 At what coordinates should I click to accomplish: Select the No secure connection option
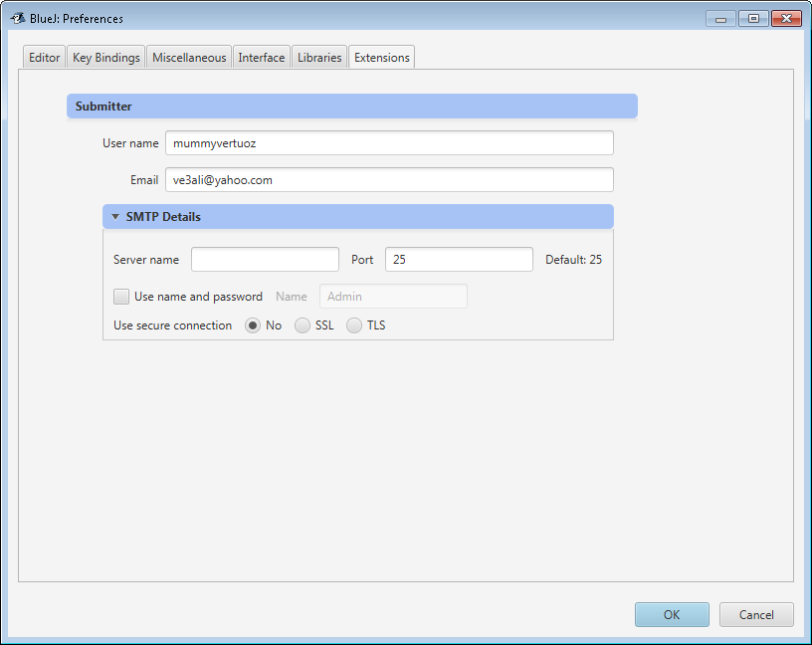[252, 325]
